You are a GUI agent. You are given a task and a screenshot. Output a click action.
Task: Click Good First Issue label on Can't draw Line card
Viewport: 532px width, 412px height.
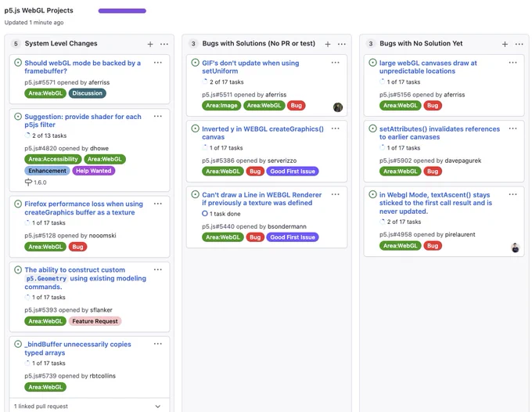click(293, 237)
